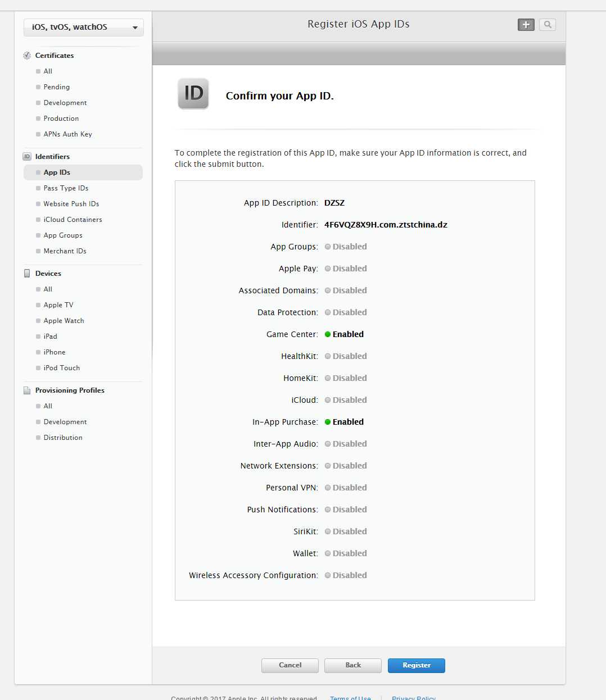Click the Certificates section seal icon
606x700 pixels.
pyautogui.click(x=27, y=56)
